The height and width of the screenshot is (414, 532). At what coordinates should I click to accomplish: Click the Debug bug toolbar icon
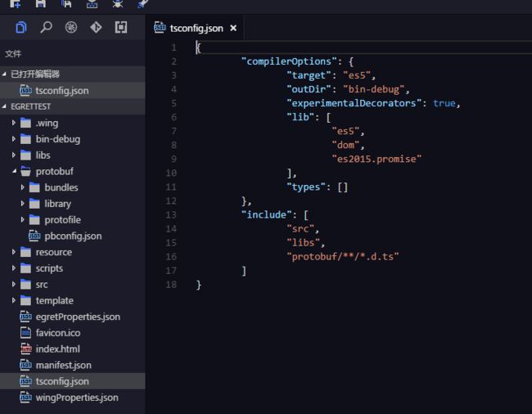coord(118,4)
